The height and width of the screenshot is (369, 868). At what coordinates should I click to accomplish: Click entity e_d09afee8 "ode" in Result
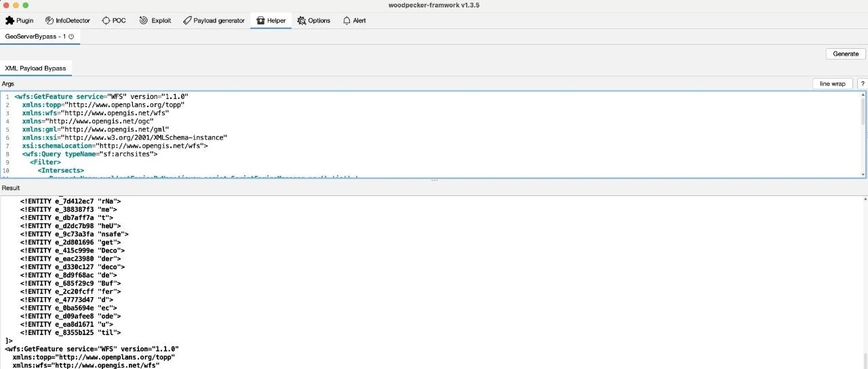point(71,316)
